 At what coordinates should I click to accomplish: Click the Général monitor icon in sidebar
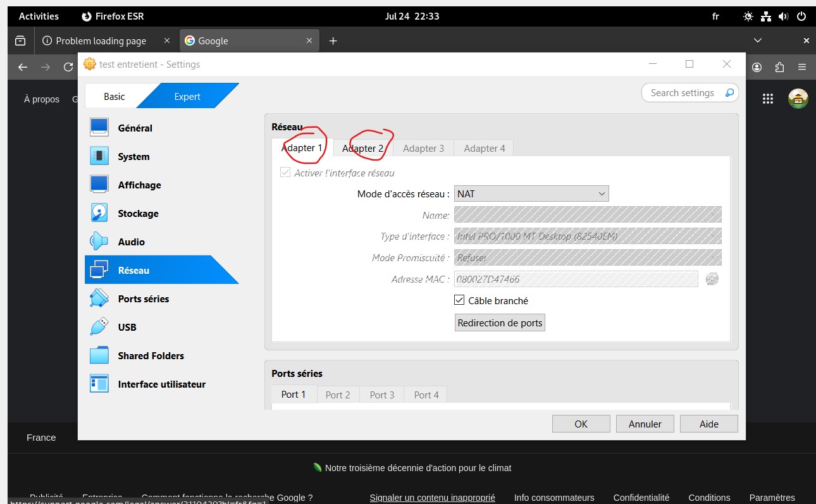[99, 128]
